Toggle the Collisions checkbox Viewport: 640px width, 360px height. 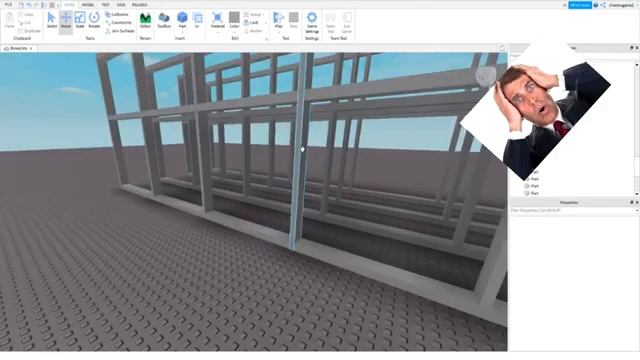(x=116, y=15)
